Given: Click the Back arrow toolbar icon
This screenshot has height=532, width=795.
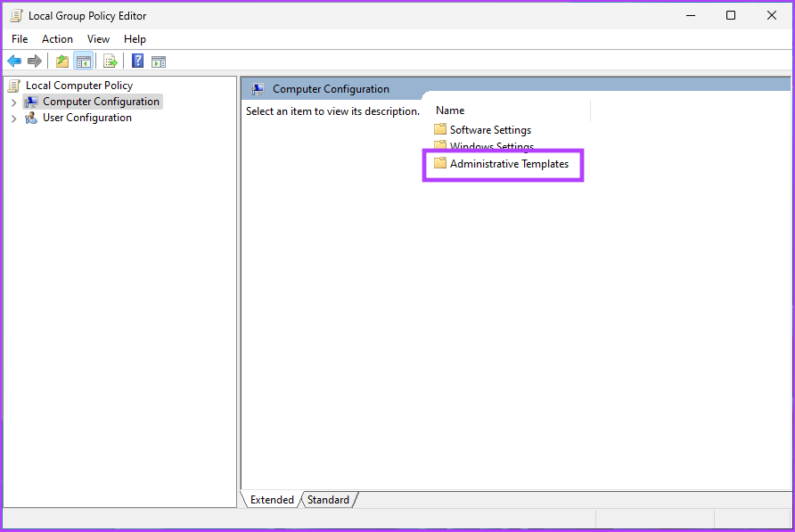Looking at the screenshot, I should [x=14, y=61].
